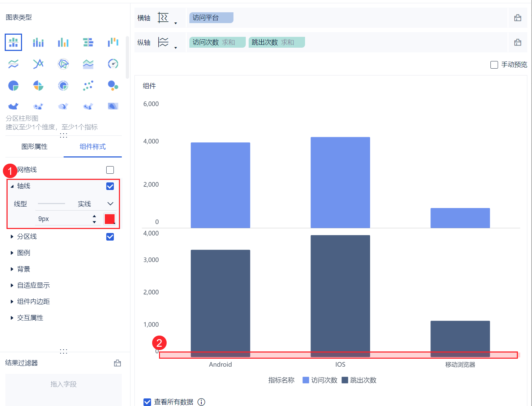Clear the 纵轴 fields with the eraser icon

[x=518, y=42]
